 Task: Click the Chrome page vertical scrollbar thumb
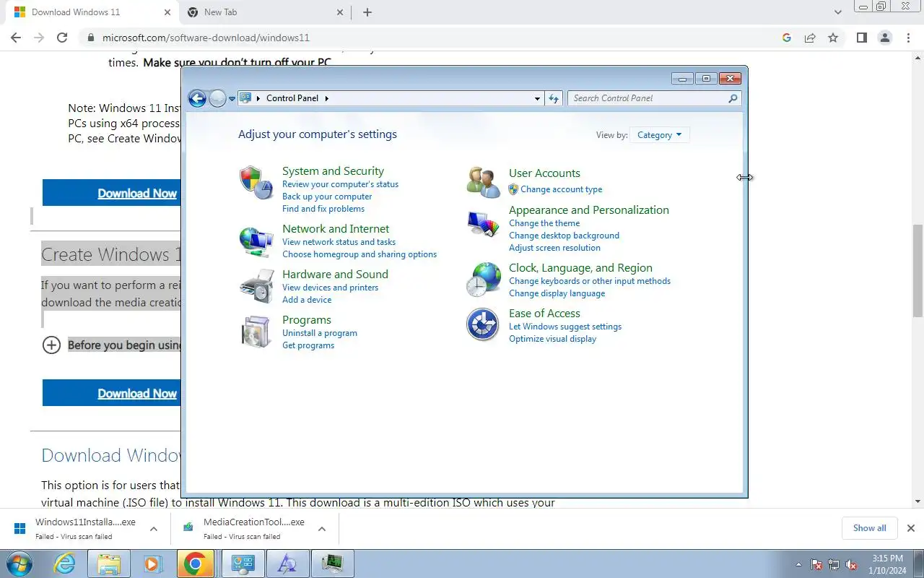(918, 271)
